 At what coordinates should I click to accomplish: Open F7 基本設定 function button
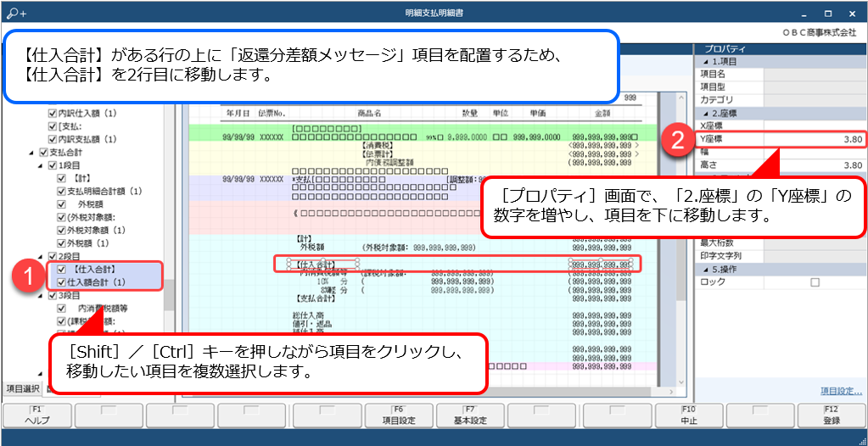(471, 415)
